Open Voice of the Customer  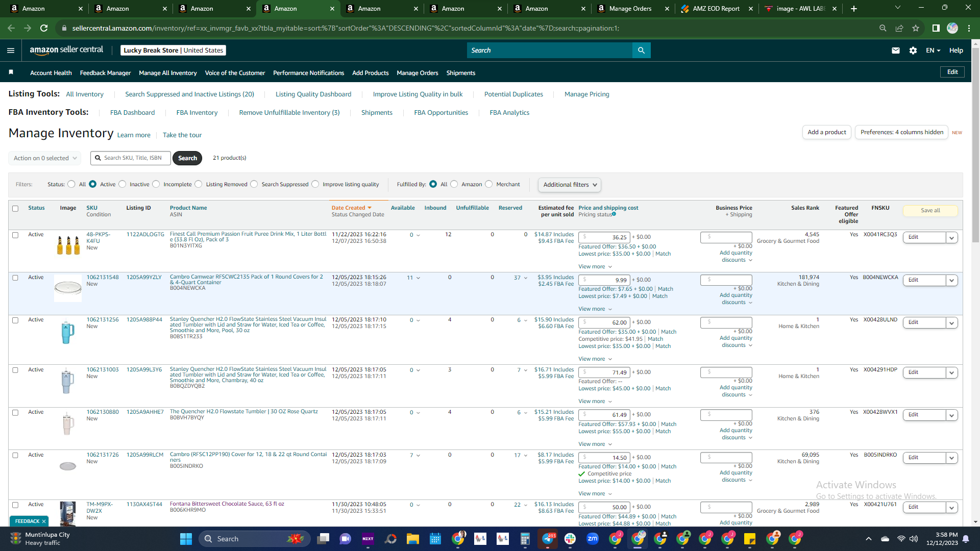[235, 73]
